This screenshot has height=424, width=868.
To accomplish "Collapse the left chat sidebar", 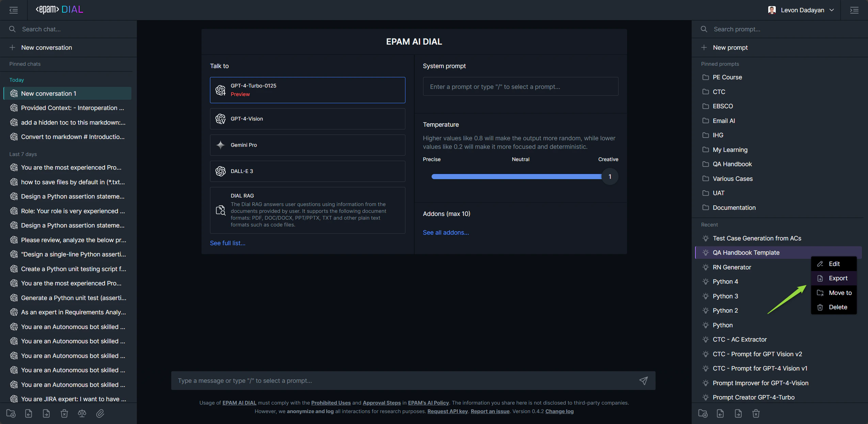I will (14, 10).
